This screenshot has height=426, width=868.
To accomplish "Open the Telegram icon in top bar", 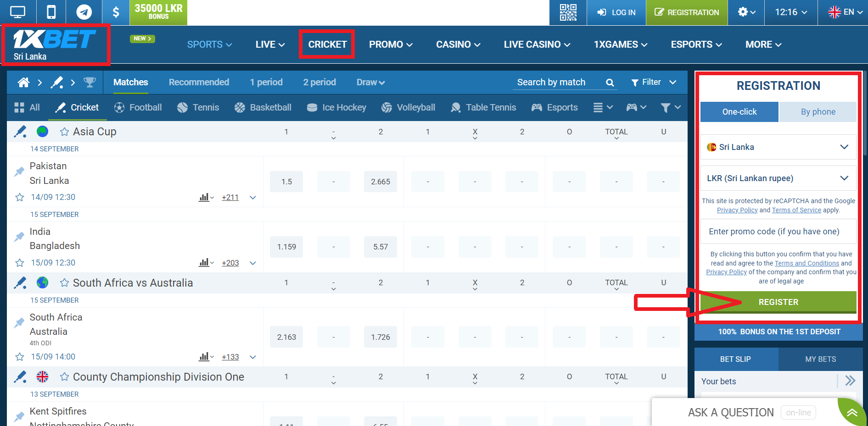I will (x=84, y=12).
